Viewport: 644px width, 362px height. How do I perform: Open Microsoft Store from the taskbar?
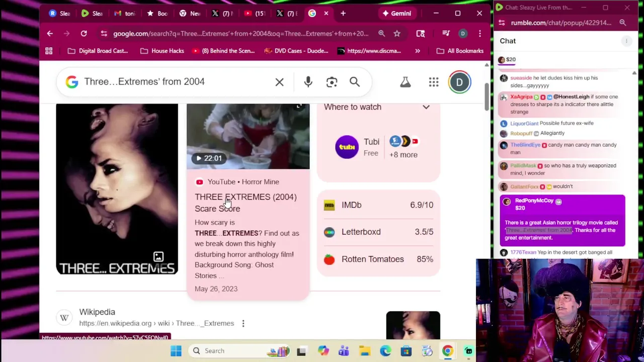pos(406,351)
